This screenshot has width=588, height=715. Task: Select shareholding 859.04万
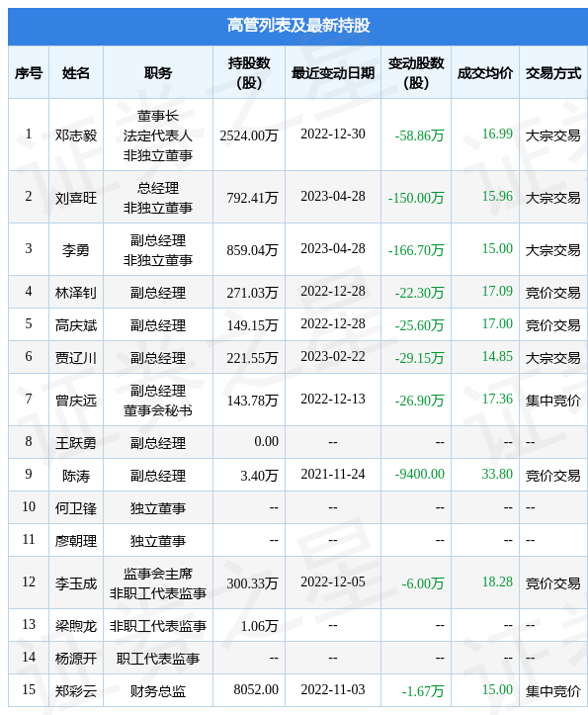tap(253, 250)
